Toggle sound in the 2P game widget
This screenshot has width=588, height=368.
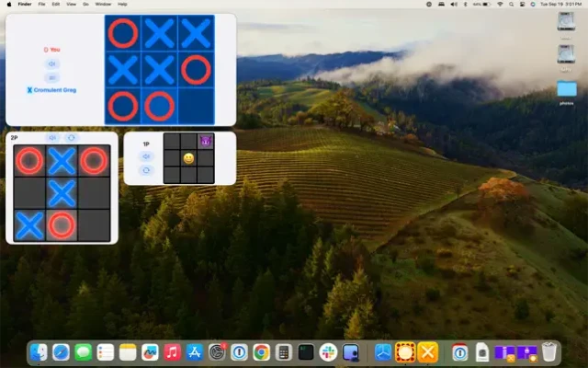coord(53,138)
